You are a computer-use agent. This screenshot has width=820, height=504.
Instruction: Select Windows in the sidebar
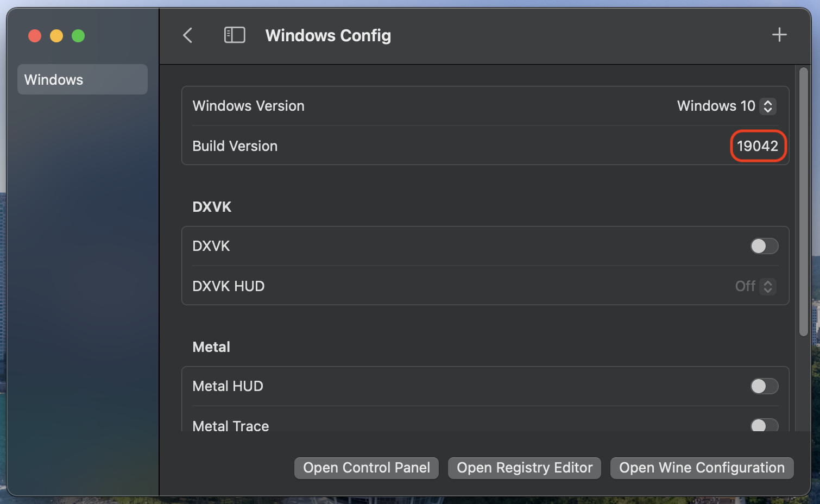[83, 79]
